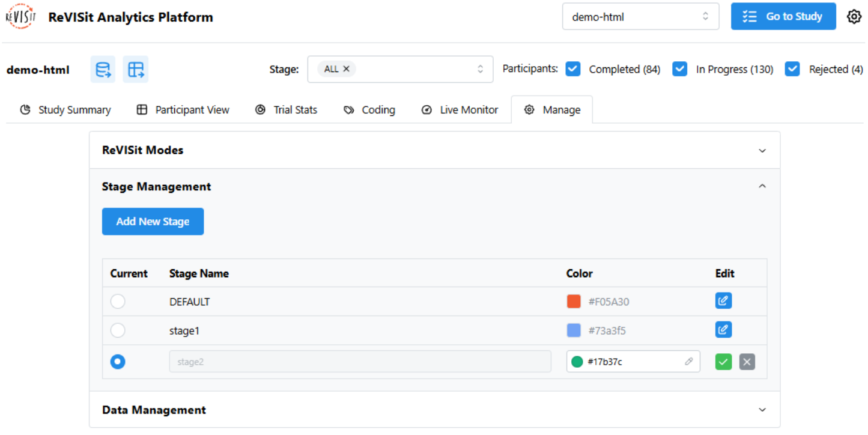Image resolution: width=868 pixels, height=435 pixels.
Task: Uncheck the Completed participants checkbox
Action: point(573,69)
